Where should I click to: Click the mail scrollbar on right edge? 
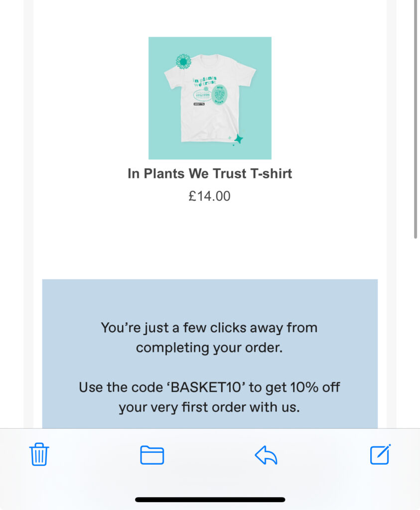click(416, 120)
